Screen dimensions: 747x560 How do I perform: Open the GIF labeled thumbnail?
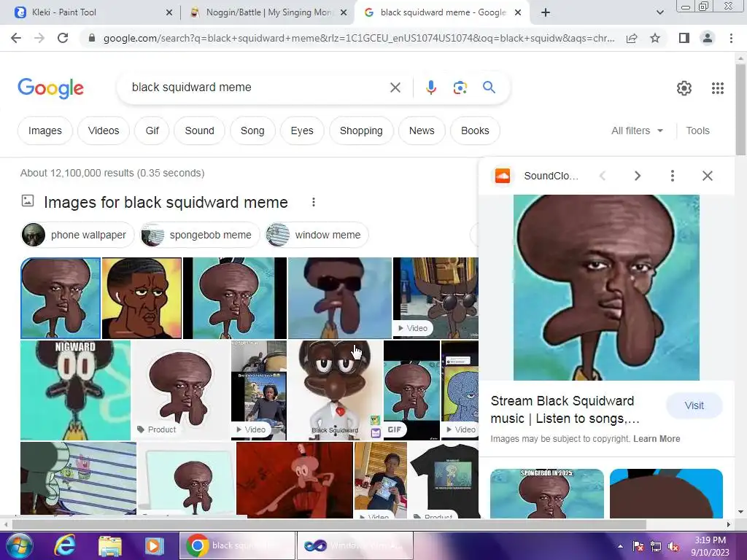coord(411,390)
